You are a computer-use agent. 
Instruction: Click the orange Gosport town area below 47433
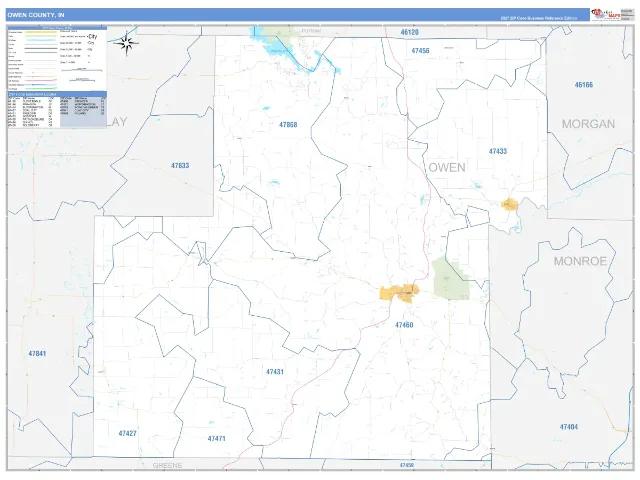tap(510, 204)
